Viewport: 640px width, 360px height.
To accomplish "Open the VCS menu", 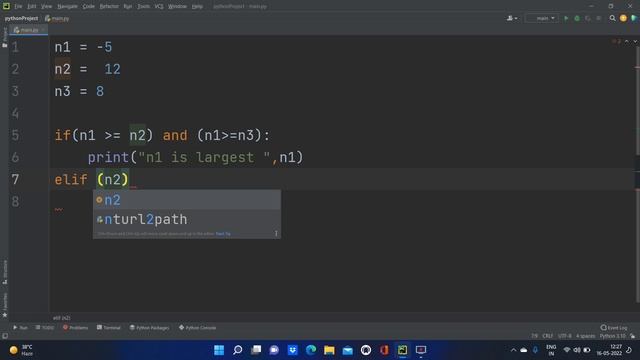I will click(159, 7).
